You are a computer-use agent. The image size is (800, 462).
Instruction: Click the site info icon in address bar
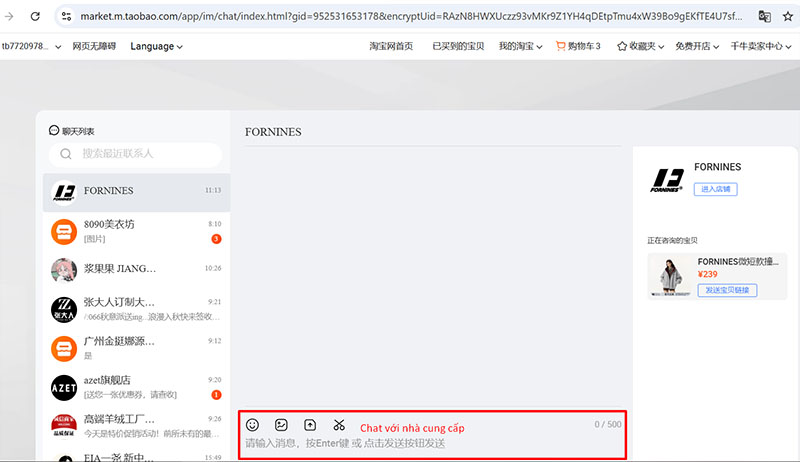(x=66, y=16)
